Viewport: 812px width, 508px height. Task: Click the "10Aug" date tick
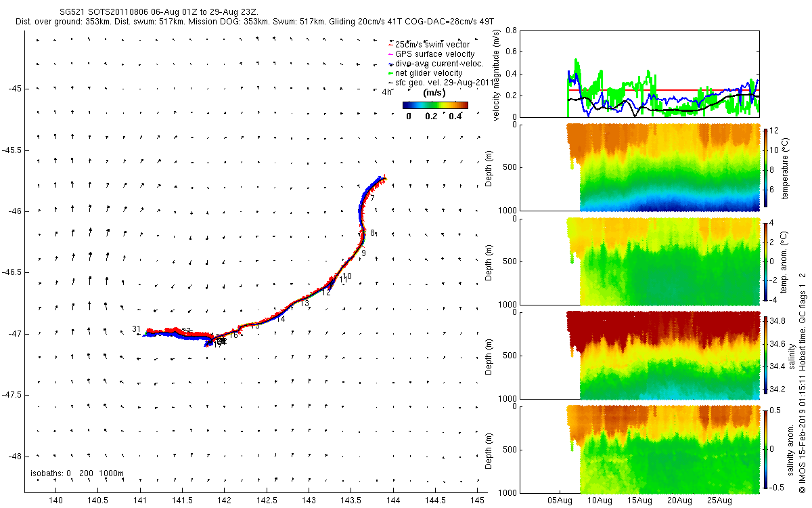pos(600,501)
